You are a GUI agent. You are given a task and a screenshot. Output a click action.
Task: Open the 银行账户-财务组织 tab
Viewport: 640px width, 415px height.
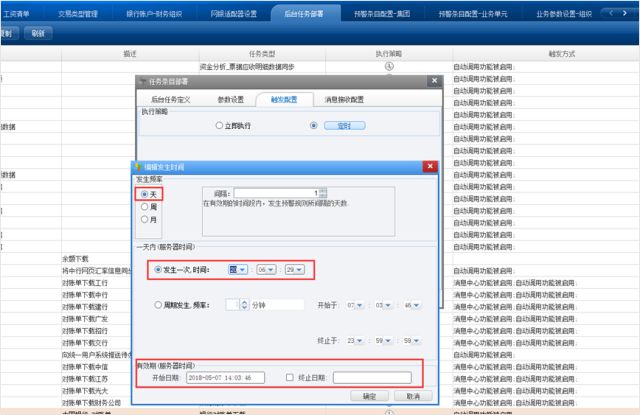[x=154, y=14]
